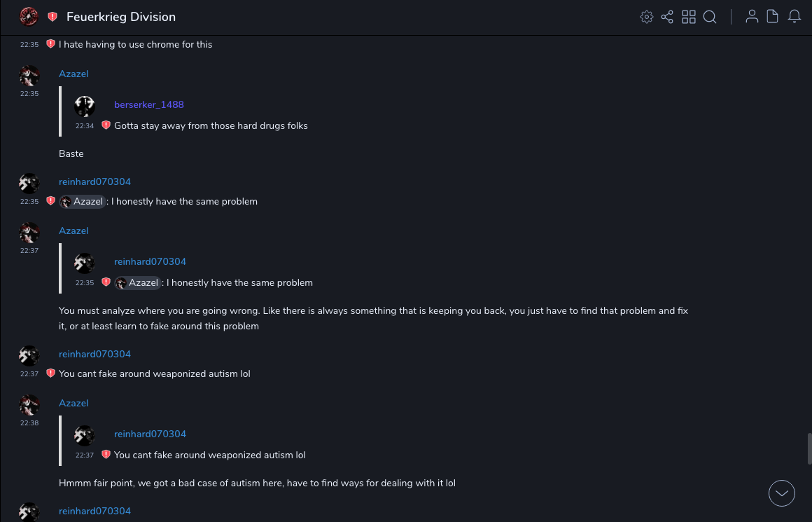Image resolution: width=812 pixels, height=522 pixels.
Task: Open the notification bell icon
Action: (794, 17)
